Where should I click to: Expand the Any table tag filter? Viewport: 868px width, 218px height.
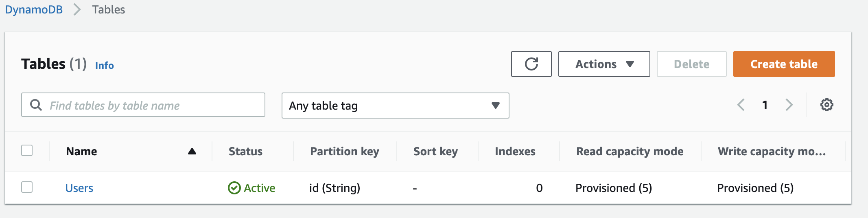[x=395, y=106]
